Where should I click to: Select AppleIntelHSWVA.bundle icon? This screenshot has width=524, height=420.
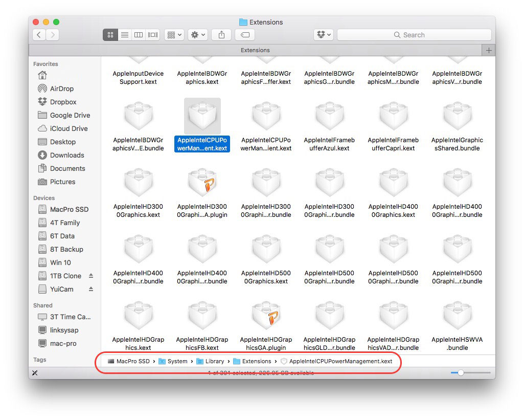tap(457, 315)
